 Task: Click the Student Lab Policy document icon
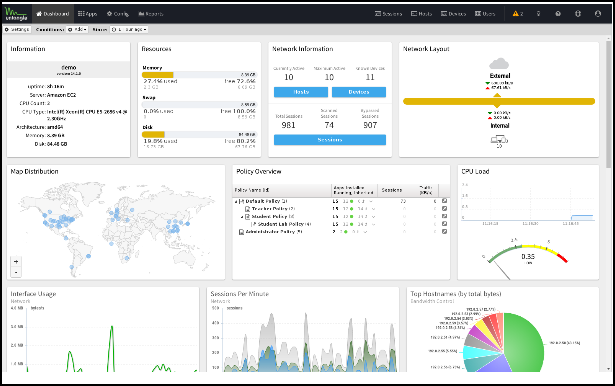[x=254, y=224]
